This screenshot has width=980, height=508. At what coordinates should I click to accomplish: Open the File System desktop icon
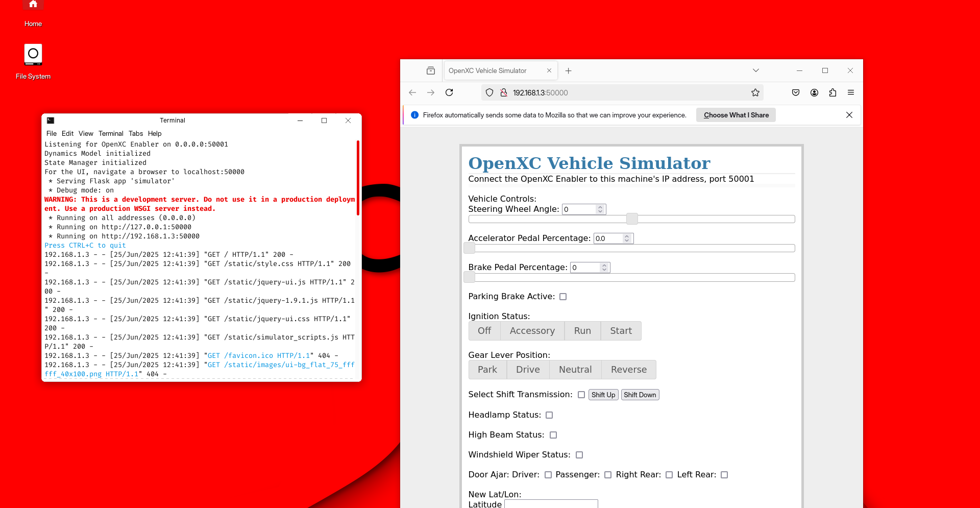pyautogui.click(x=33, y=55)
